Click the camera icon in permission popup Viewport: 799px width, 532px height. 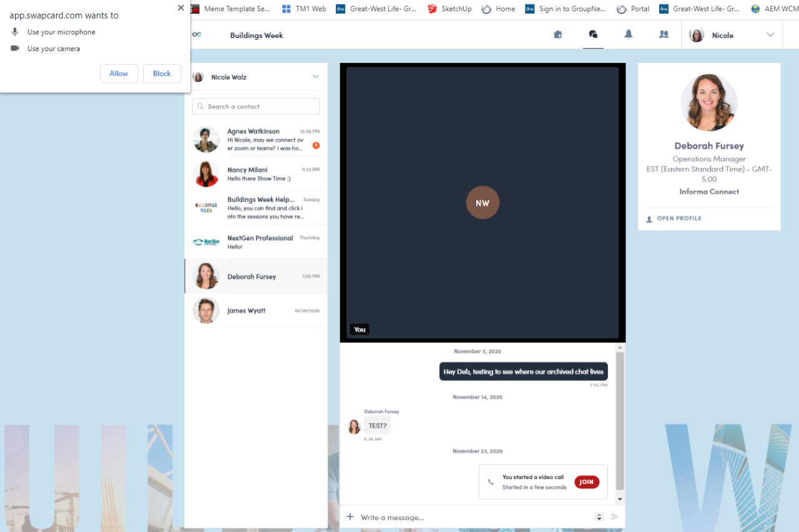(x=15, y=49)
